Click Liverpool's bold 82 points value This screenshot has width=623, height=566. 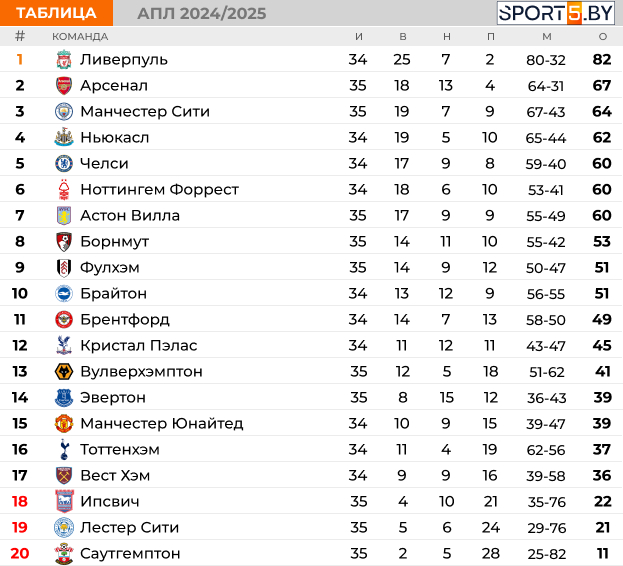coord(602,60)
